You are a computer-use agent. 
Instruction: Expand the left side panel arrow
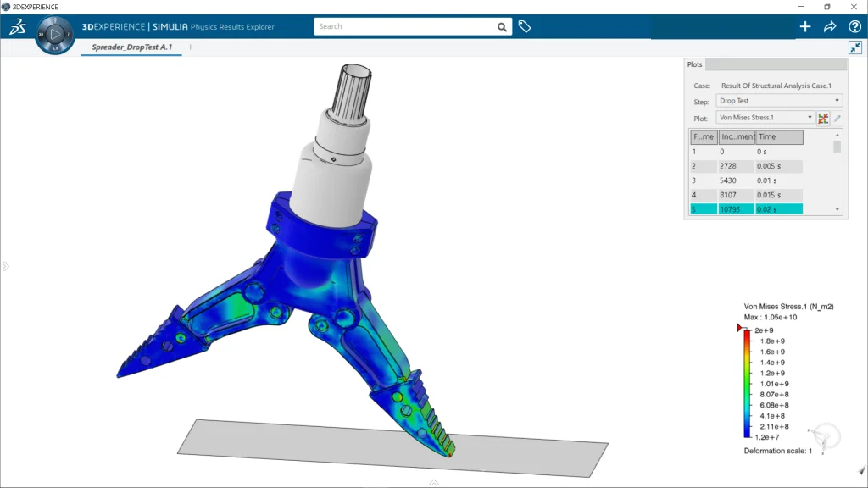coord(5,266)
